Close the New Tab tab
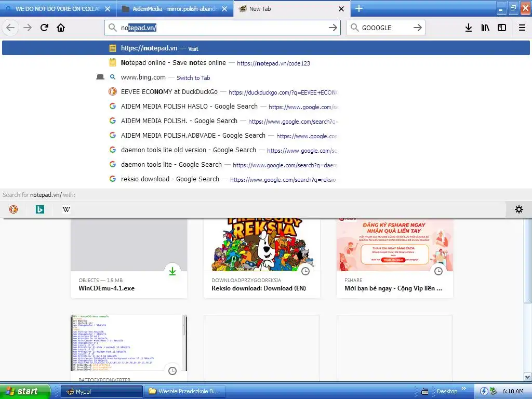532x399 pixels. [341, 9]
